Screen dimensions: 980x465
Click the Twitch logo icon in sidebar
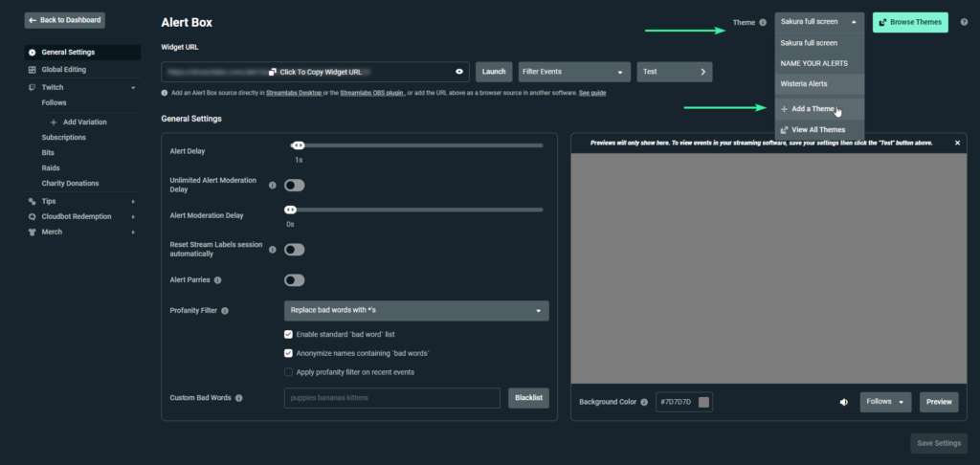coord(33,87)
